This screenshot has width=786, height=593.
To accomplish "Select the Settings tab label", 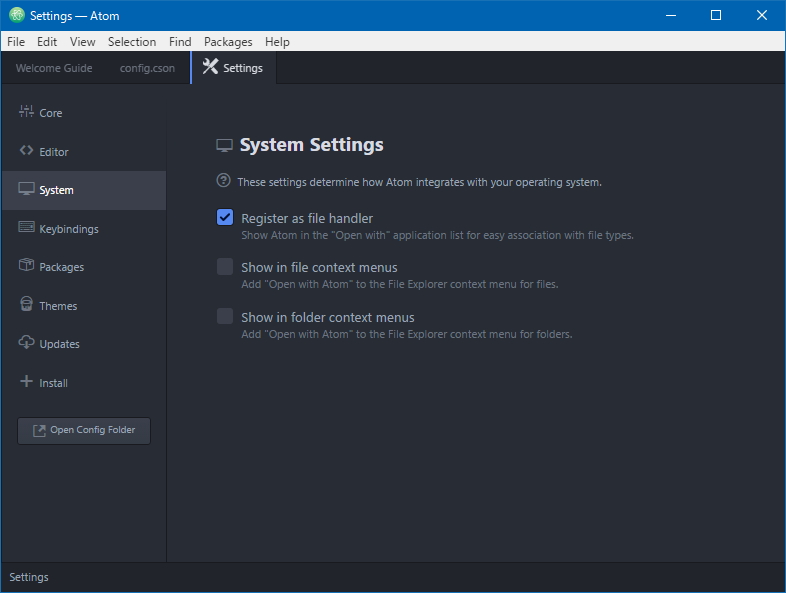I will click(x=243, y=68).
